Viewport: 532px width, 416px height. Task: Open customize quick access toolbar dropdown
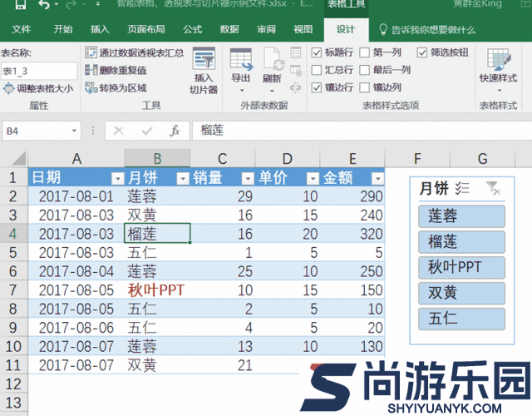98,4
